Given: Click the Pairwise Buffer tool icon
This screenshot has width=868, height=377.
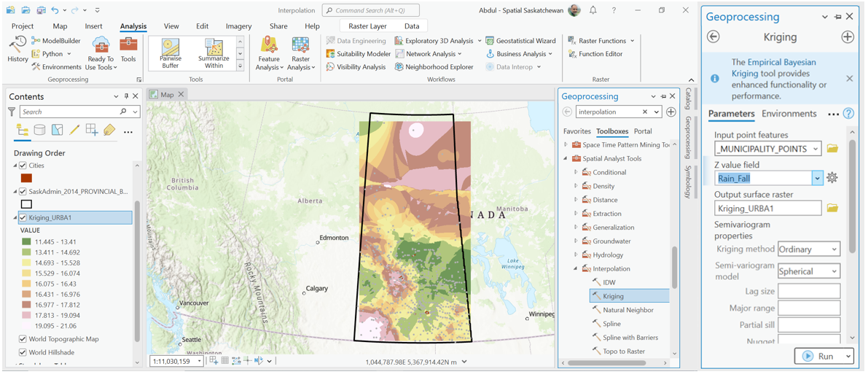Looking at the screenshot, I should tap(171, 54).
